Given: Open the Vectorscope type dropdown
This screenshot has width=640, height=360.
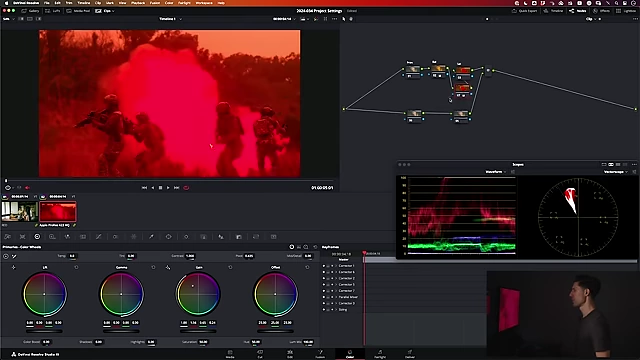Looking at the screenshot, I should (616, 172).
